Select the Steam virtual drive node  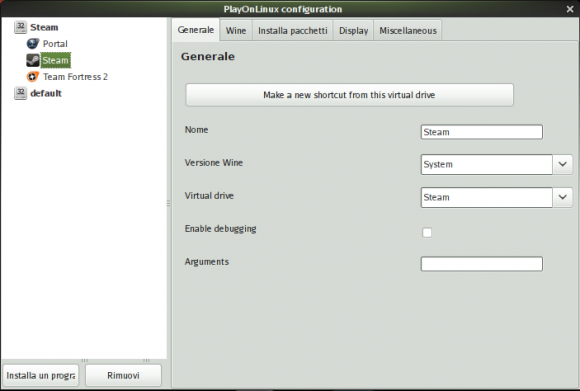[x=44, y=27]
